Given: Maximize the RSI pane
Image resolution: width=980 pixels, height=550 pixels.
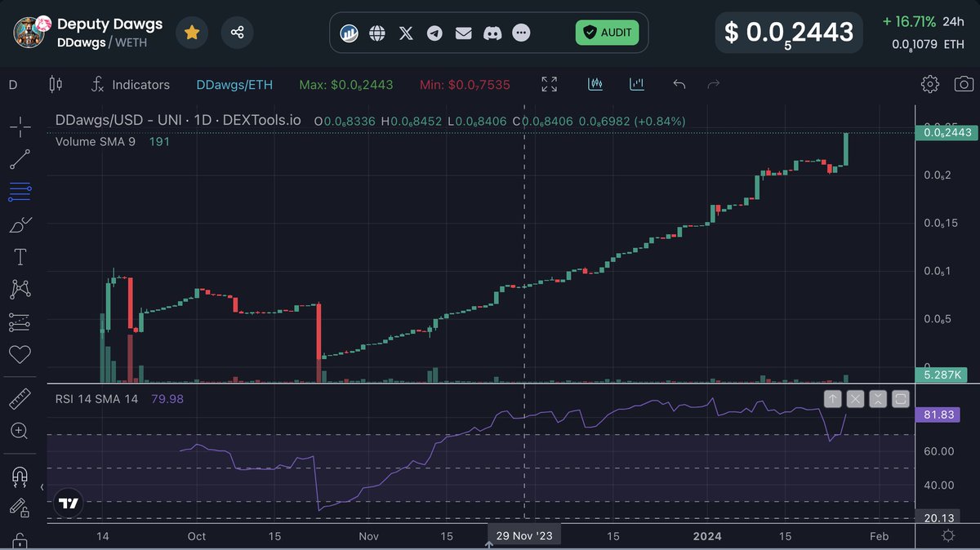Looking at the screenshot, I should (x=901, y=399).
